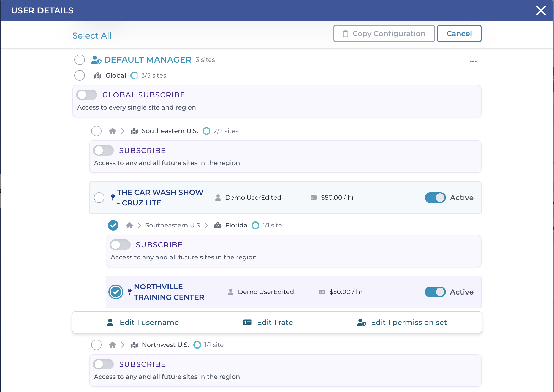Click the clipboard icon on Copy Configuration
This screenshot has width=554, height=392.
[x=345, y=34]
